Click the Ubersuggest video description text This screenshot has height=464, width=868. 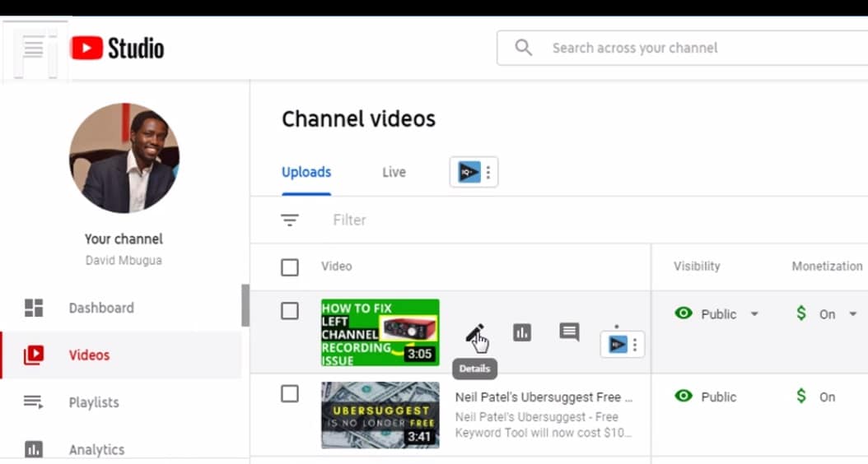click(543, 425)
